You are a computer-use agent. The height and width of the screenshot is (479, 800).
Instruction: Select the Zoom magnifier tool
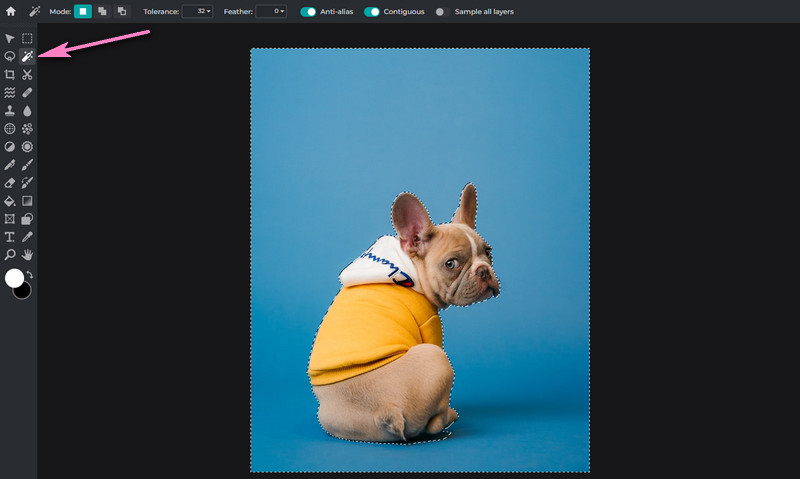9,254
